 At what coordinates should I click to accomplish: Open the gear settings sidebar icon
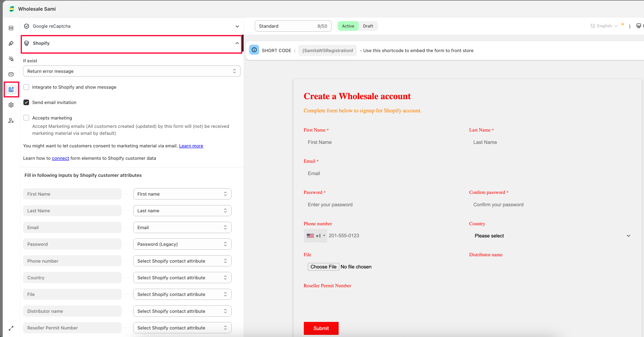tap(11, 105)
